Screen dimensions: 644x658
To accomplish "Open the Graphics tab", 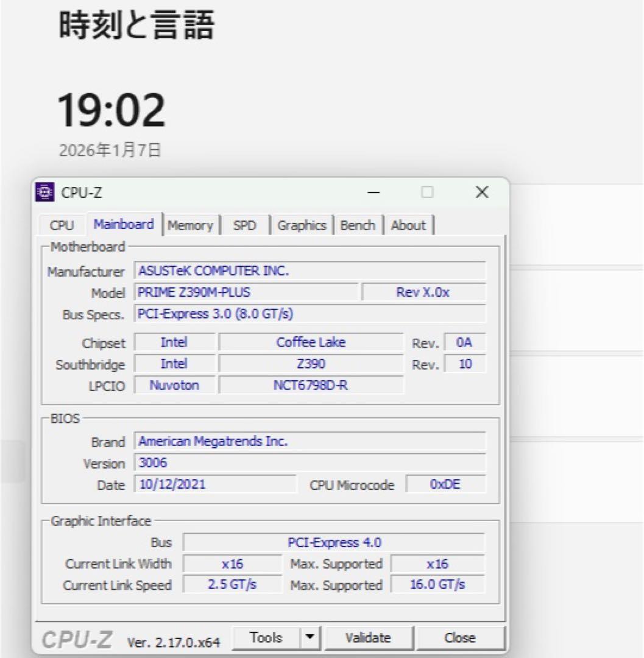I will [x=302, y=225].
